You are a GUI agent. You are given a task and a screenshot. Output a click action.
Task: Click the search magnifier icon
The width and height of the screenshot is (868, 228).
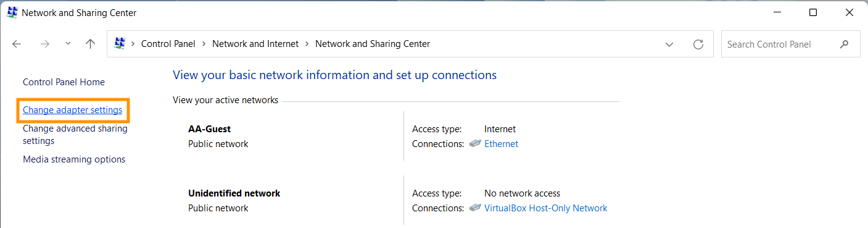point(844,44)
